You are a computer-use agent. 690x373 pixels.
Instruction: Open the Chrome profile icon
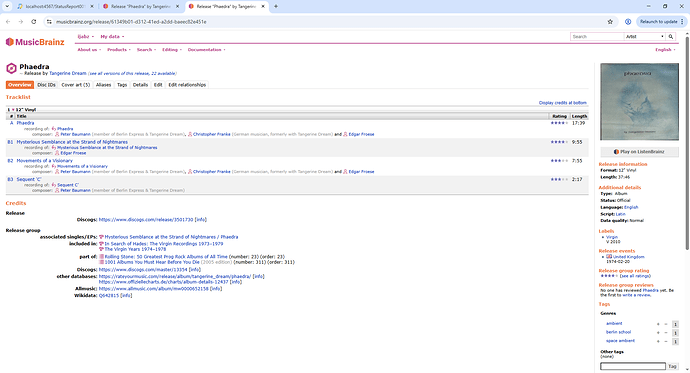coord(628,22)
